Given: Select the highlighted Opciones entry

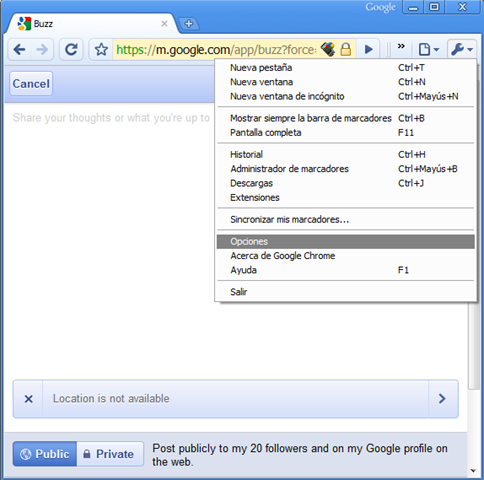Looking at the screenshot, I should pos(346,242).
